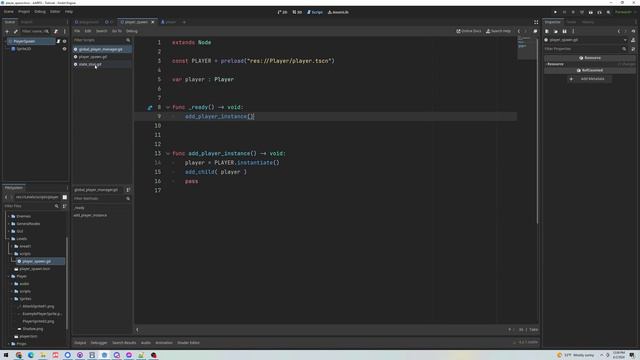Toggle alphabetical sorting of methods list
Screen dimensions: 640x360
(128, 190)
